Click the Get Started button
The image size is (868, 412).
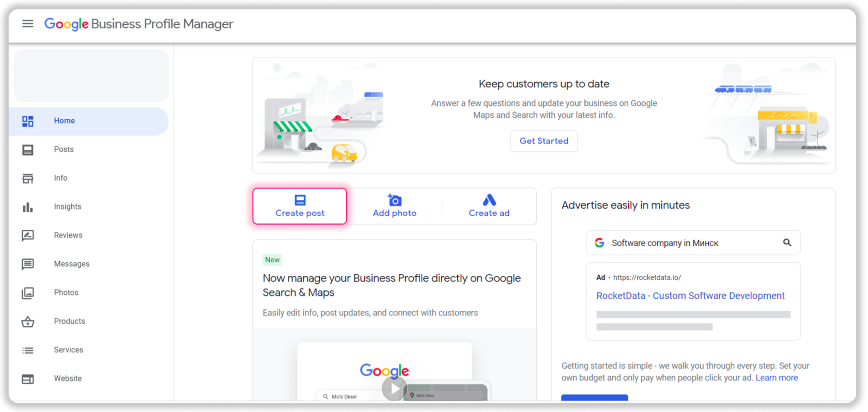(x=544, y=141)
